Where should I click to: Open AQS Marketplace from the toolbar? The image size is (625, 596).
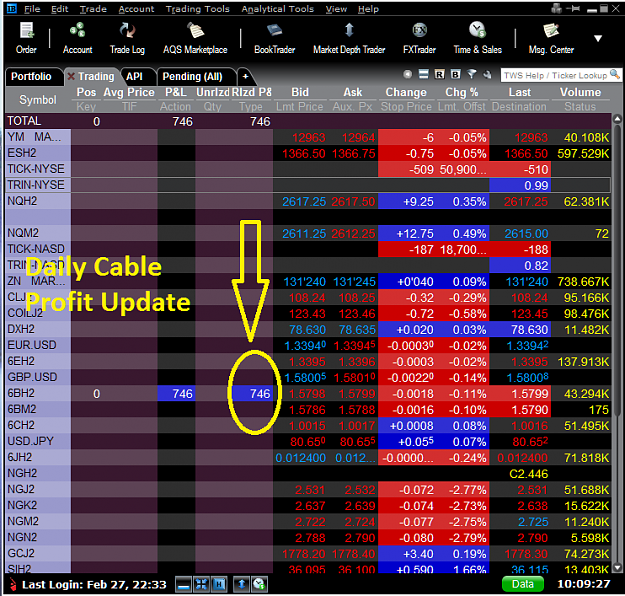tap(195, 37)
